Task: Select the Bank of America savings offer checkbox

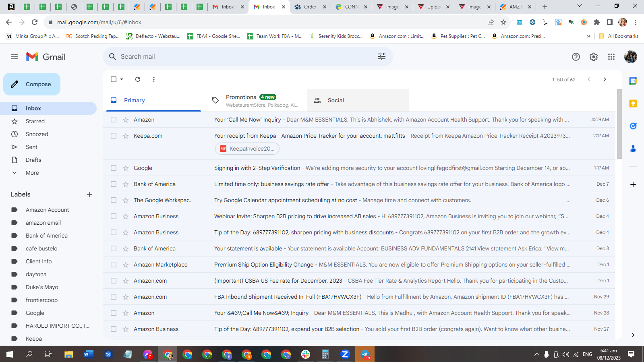Action: pyautogui.click(x=114, y=184)
